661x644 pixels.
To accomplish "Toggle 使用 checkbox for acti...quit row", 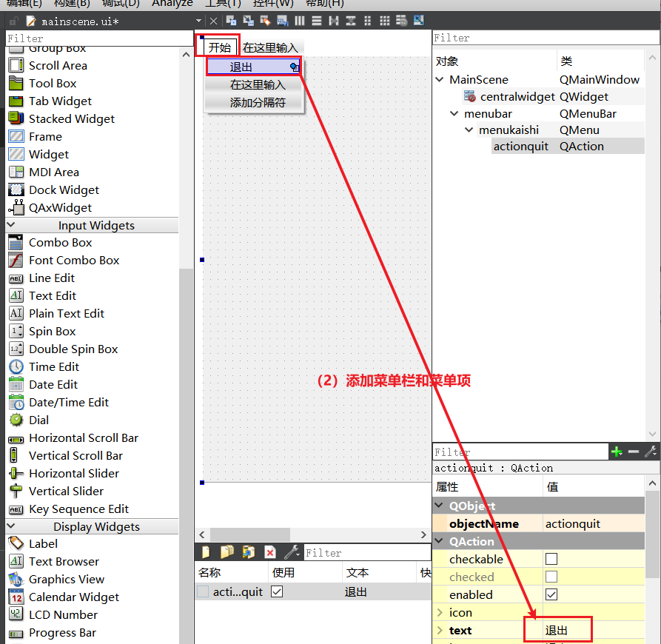I will click(x=277, y=591).
